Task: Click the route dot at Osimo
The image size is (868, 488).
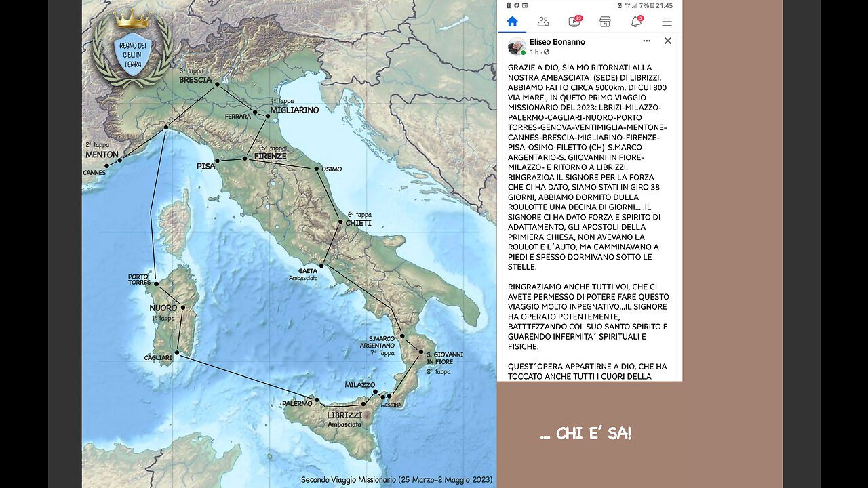Action: click(x=317, y=168)
